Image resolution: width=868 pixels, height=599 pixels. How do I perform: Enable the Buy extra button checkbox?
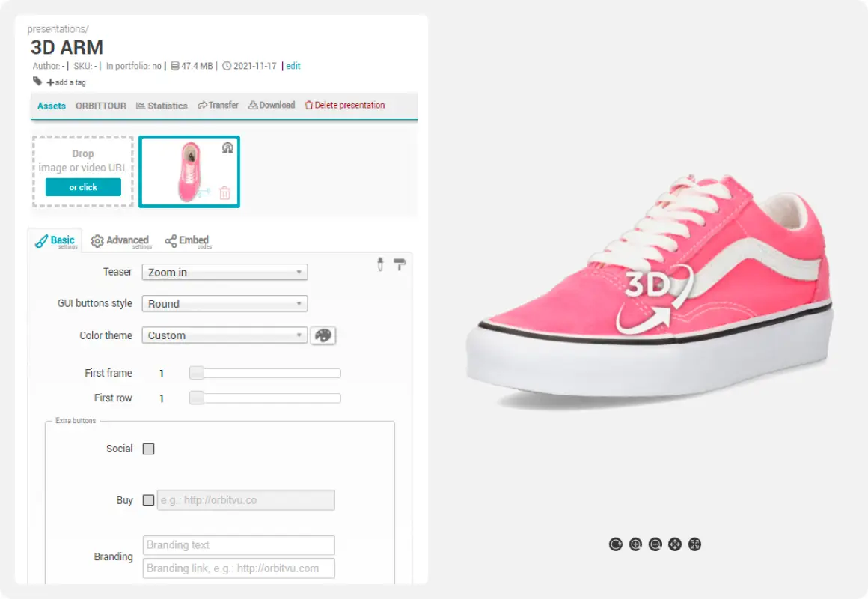pyautogui.click(x=148, y=499)
